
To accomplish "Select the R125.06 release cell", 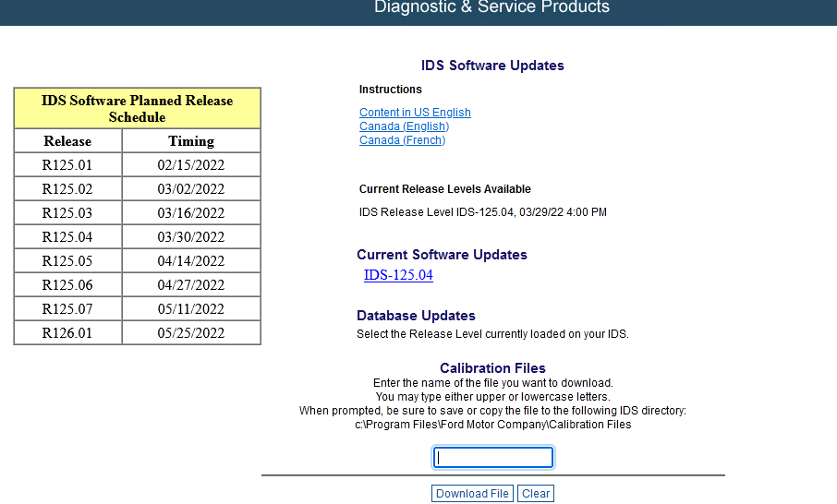I will pyautogui.click(x=67, y=285).
